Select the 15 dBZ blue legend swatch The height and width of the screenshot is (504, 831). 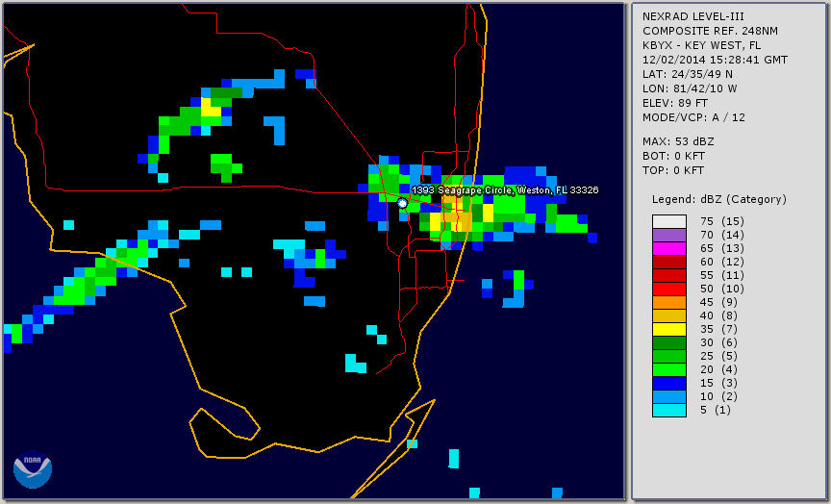click(x=668, y=383)
